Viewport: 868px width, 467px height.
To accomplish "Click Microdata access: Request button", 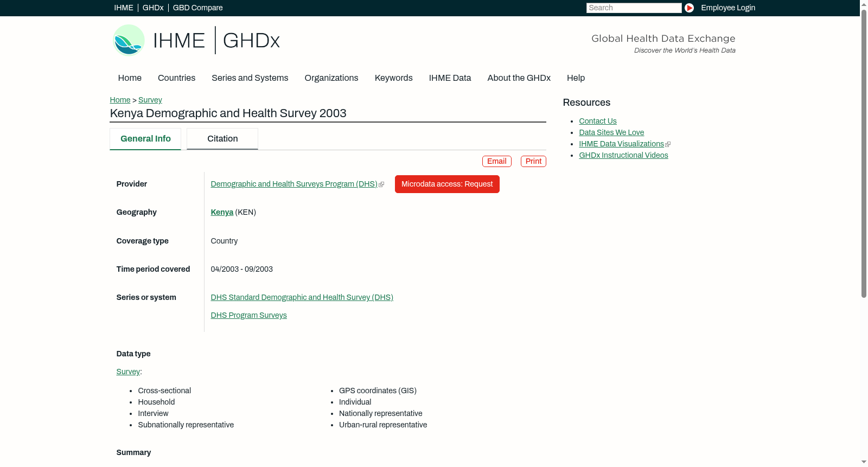I will tap(447, 184).
